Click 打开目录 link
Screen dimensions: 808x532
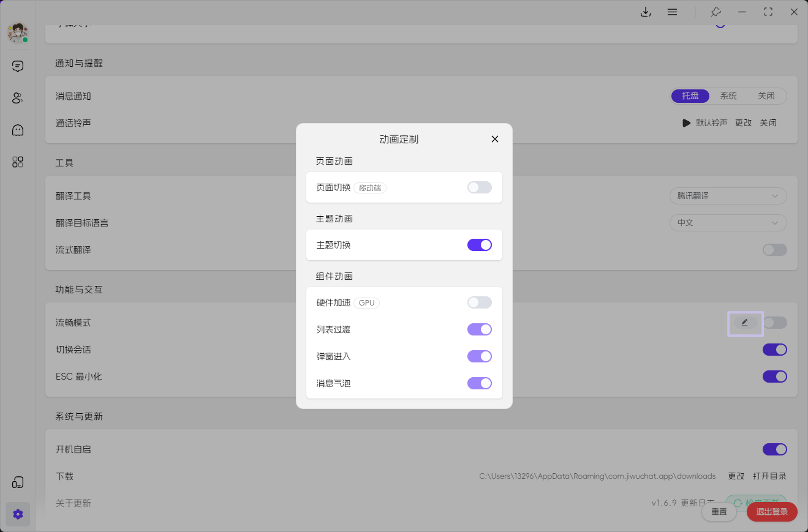(x=769, y=476)
